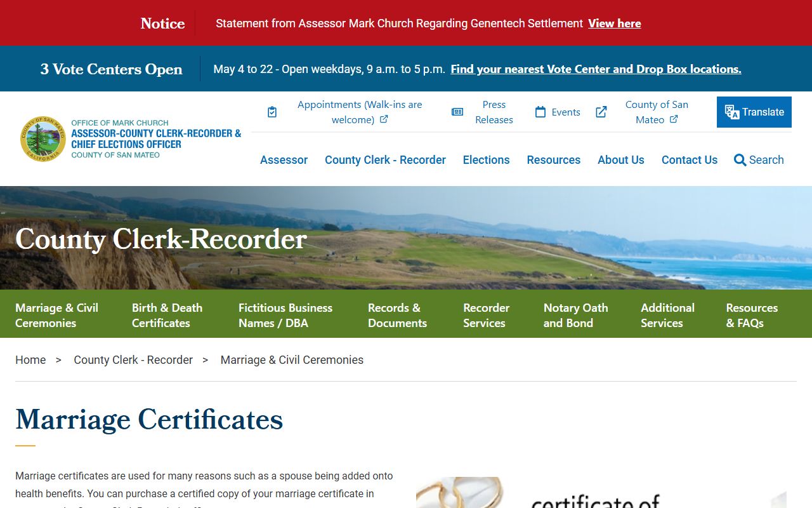
Task: Visit County of San Mateo link
Action: pyautogui.click(x=657, y=112)
